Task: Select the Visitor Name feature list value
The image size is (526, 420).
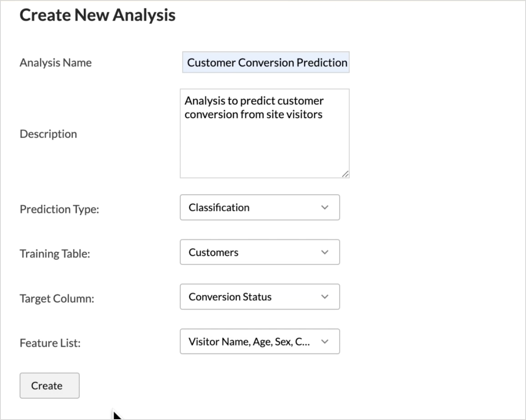Action: click(x=248, y=342)
